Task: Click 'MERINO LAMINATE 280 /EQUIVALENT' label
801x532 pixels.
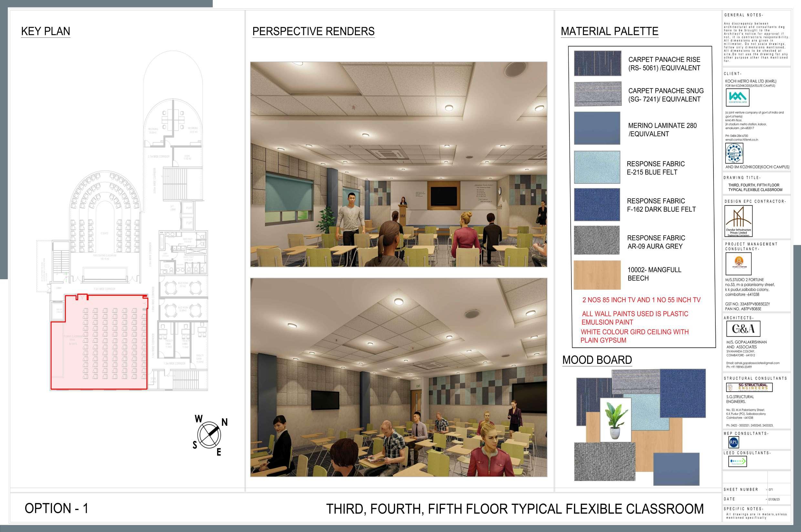Action: (662, 129)
